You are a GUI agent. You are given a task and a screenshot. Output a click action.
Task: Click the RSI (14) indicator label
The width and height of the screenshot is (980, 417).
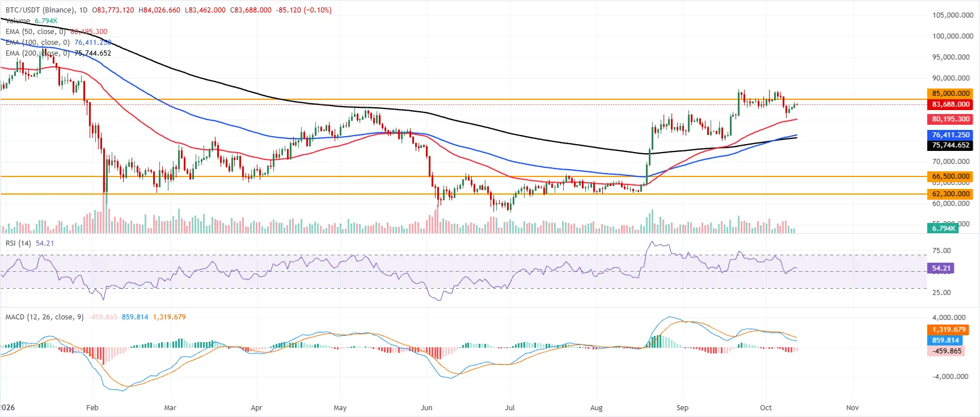[18, 243]
